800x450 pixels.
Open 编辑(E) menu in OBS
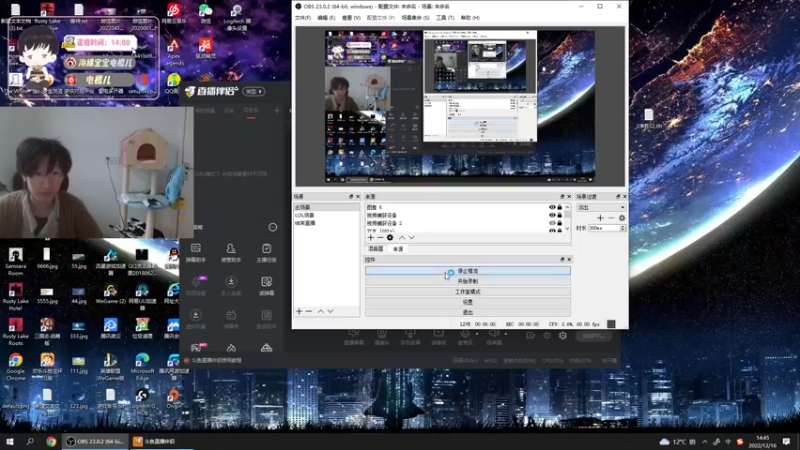pos(326,18)
